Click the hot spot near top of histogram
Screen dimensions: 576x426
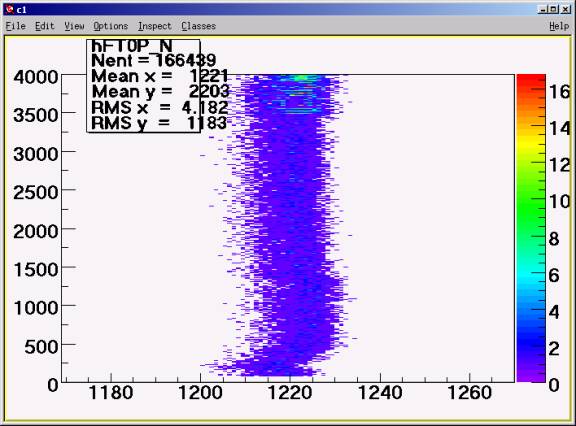coord(301,78)
